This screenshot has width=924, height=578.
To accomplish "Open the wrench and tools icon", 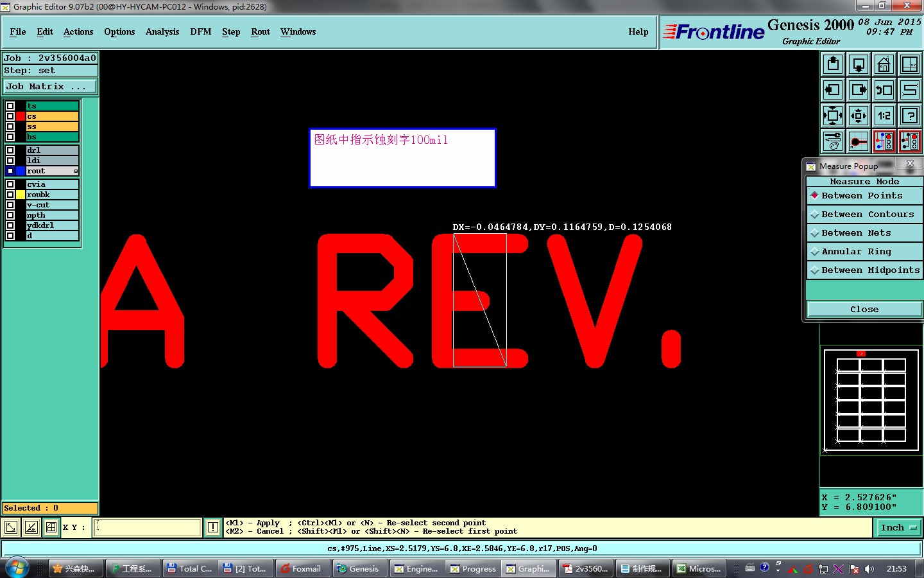I will [x=833, y=141].
